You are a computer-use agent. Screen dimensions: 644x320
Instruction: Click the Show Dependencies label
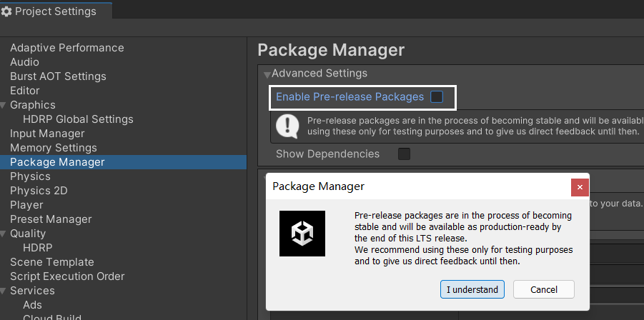point(328,154)
